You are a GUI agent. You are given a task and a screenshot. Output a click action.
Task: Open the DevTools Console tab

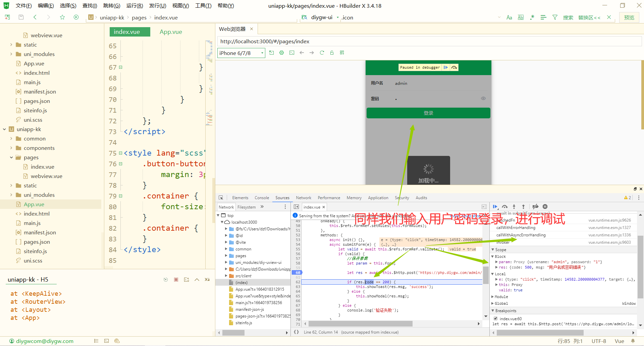coord(262,198)
